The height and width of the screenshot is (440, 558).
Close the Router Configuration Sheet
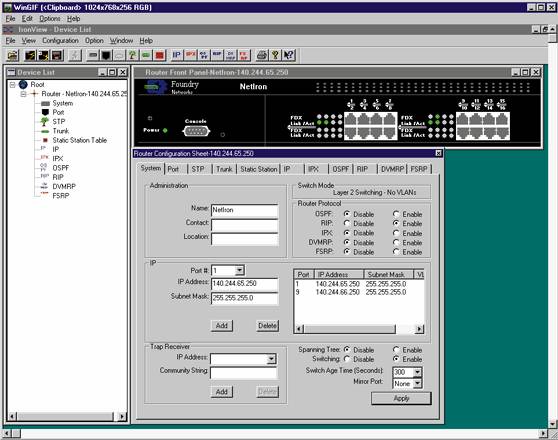tap(438, 153)
